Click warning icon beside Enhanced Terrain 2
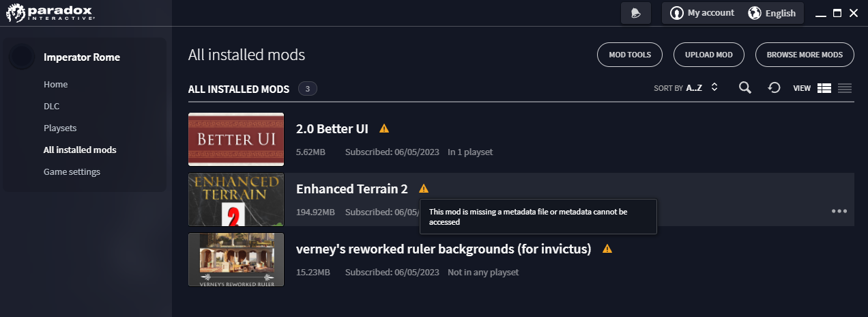Image resolution: width=868 pixels, height=317 pixels. pyautogui.click(x=424, y=189)
